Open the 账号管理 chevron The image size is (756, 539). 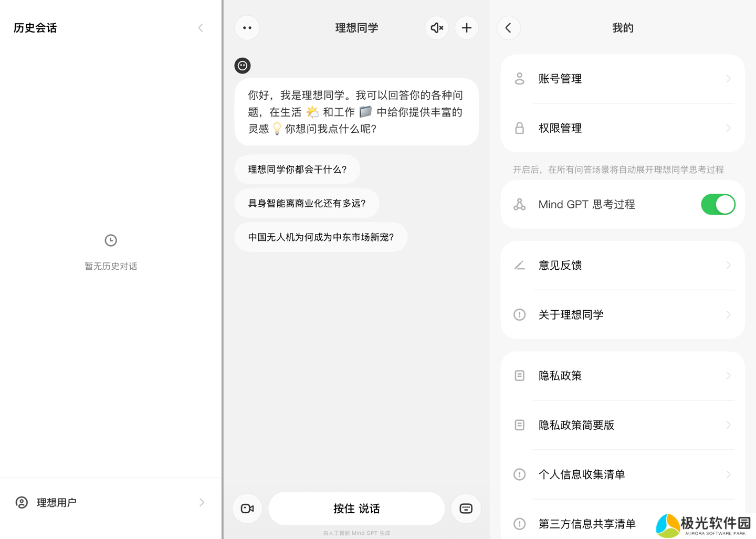728,79
